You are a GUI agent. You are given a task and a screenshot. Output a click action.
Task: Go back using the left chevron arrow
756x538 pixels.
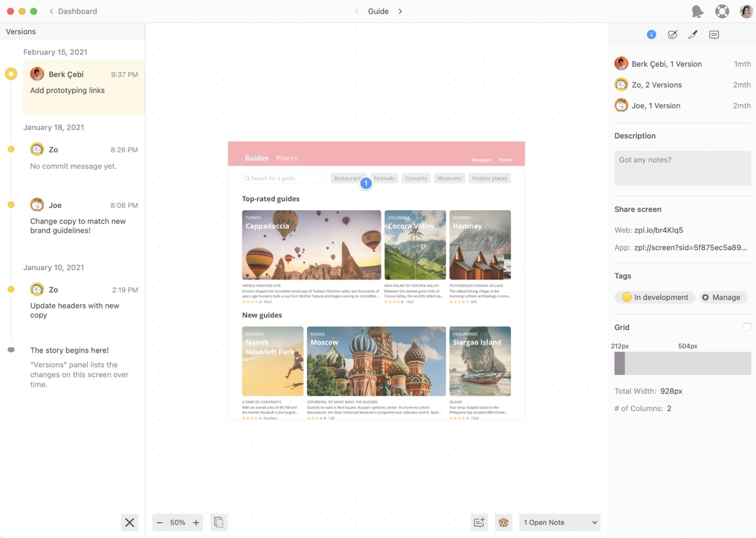357,11
